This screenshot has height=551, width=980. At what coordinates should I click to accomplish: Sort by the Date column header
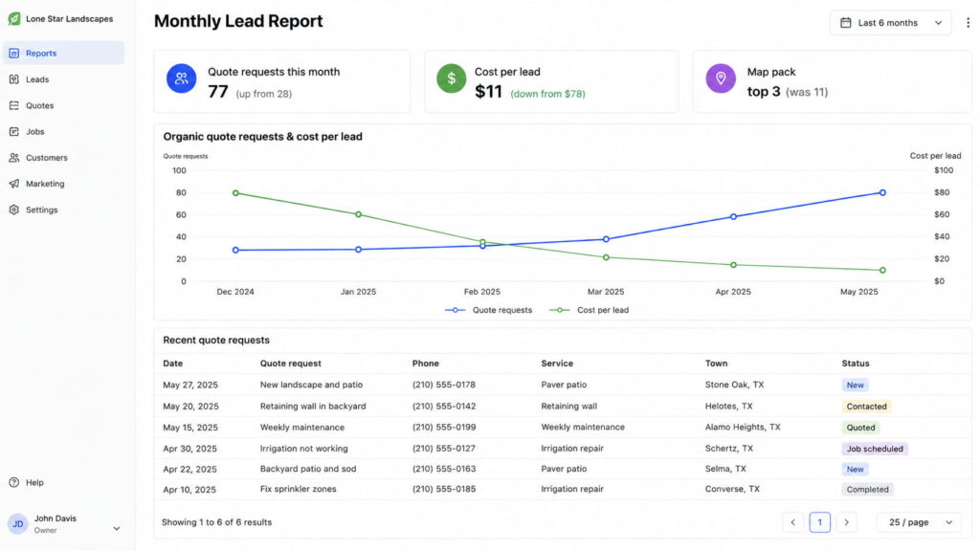[x=173, y=363]
